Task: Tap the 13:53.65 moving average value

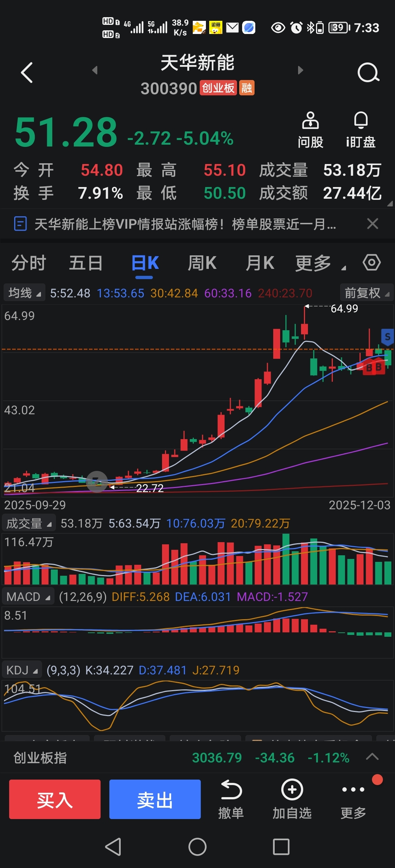Action: click(120, 293)
